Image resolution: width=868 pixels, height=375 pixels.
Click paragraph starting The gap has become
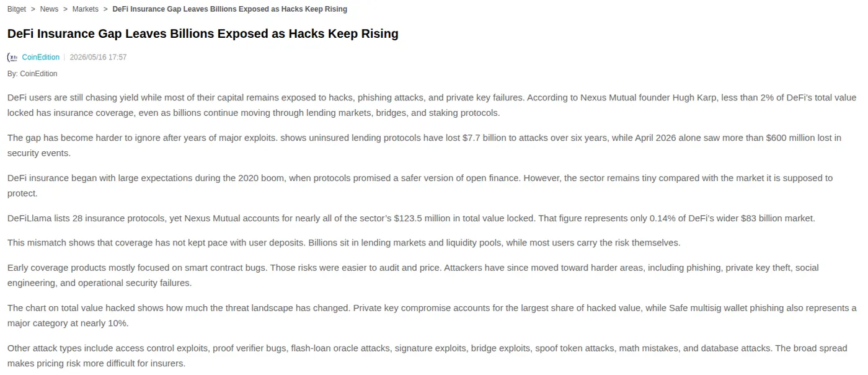424,146
